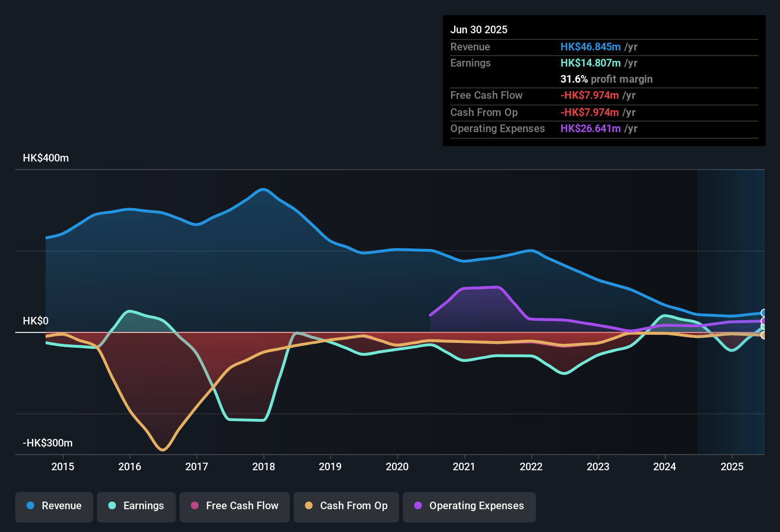Toggle the Earnings series visibility

(x=136, y=506)
